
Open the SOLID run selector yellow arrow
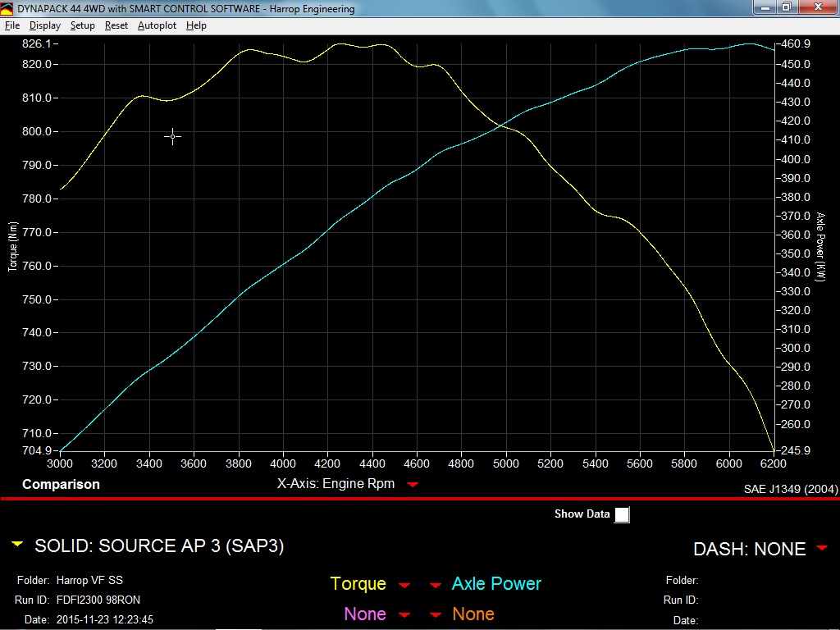coord(17,545)
